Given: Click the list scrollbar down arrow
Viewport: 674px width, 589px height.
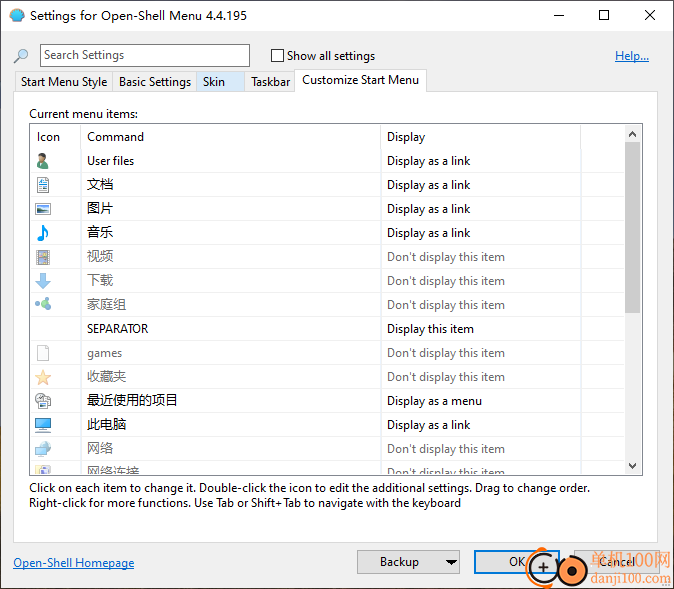Looking at the screenshot, I should [x=632, y=466].
